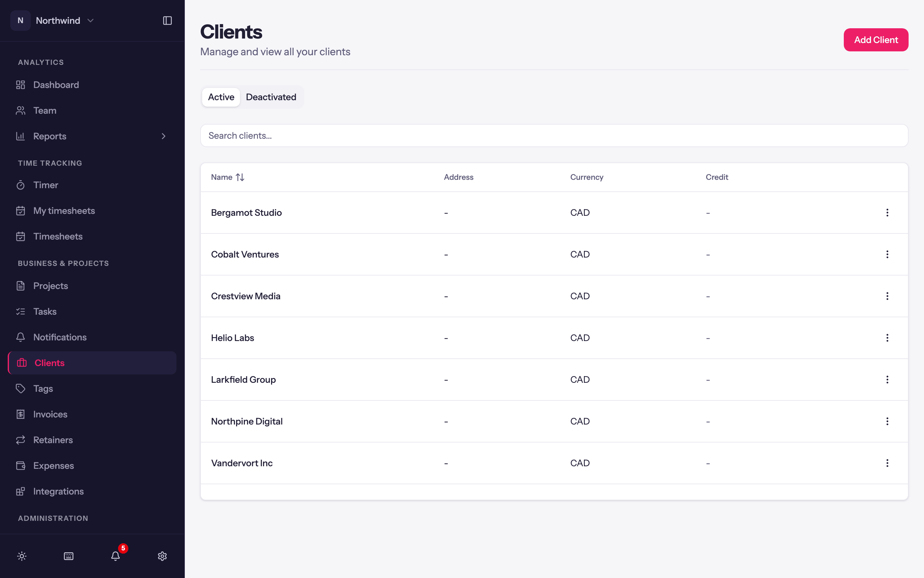Collapse the sidebar panel icon
This screenshot has width=924, height=578.
click(x=167, y=21)
